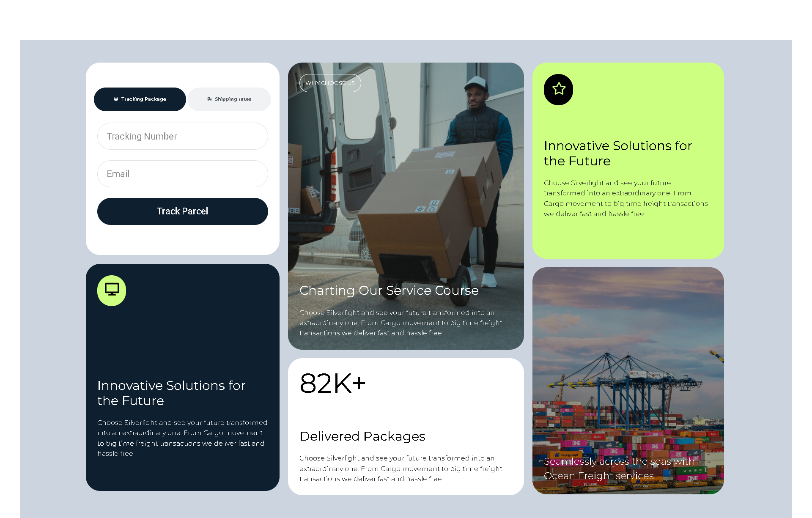Open the Shipping rates tab

(229, 99)
